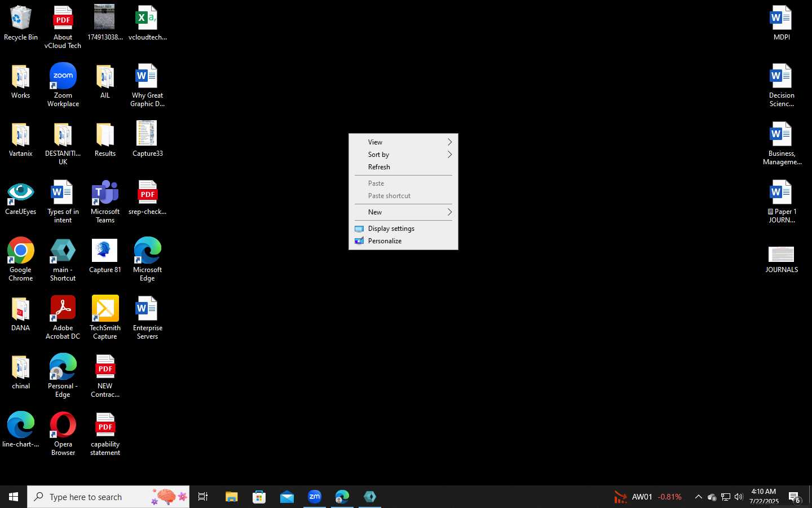
Task: Click the Type here to search box
Action: click(x=108, y=497)
